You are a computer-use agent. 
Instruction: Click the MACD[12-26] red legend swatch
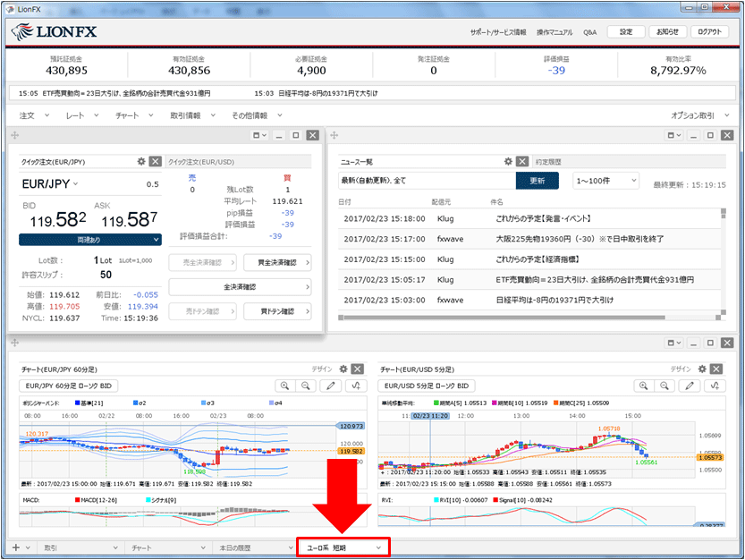(x=78, y=500)
